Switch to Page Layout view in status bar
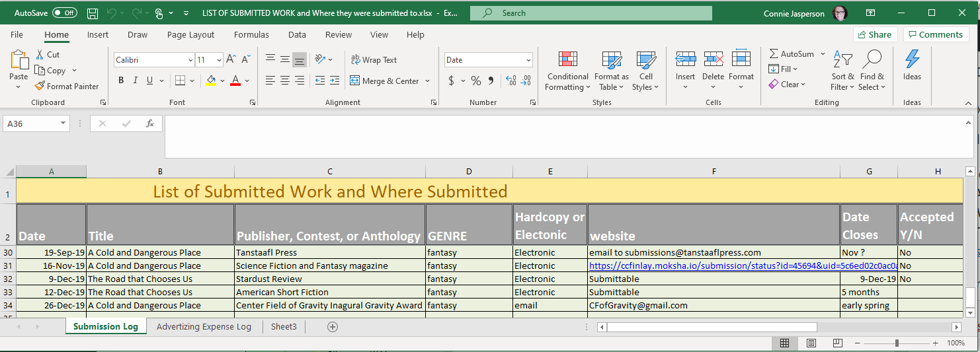This screenshot has width=980, height=352. [811, 343]
